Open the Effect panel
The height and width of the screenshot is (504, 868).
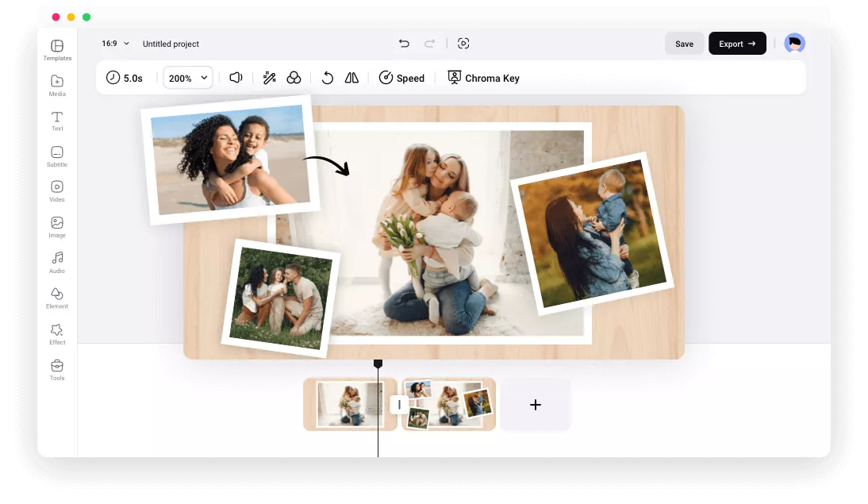click(56, 333)
